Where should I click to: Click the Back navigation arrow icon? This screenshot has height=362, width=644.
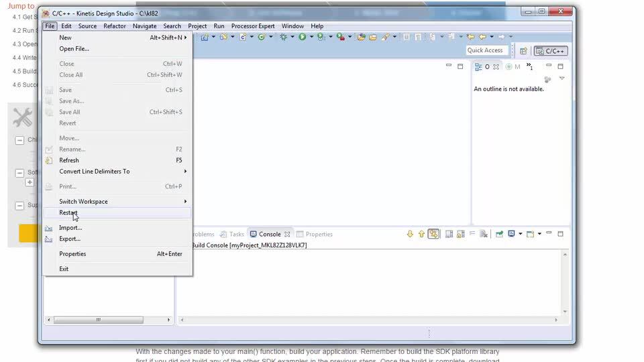(x=482, y=36)
